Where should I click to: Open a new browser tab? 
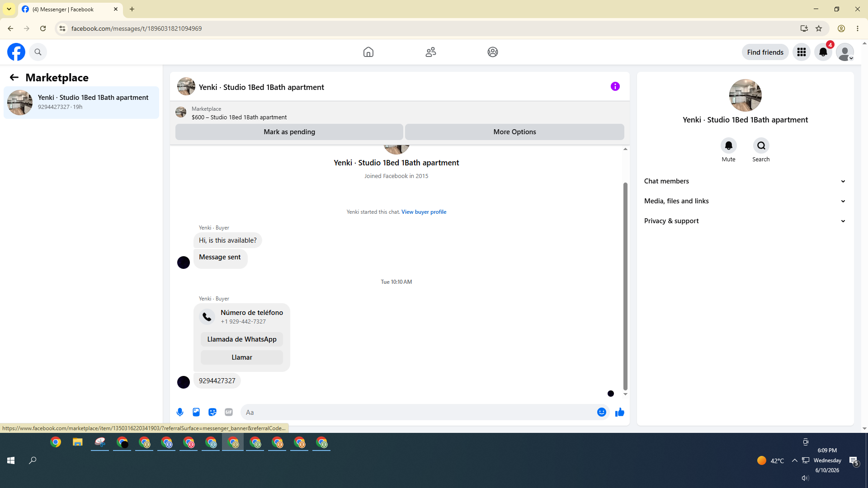[x=132, y=9]
